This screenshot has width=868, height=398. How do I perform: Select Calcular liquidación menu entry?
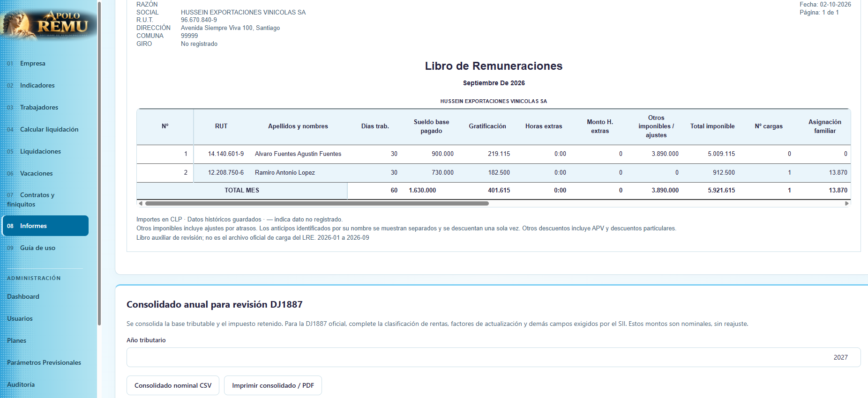(49, 129)
